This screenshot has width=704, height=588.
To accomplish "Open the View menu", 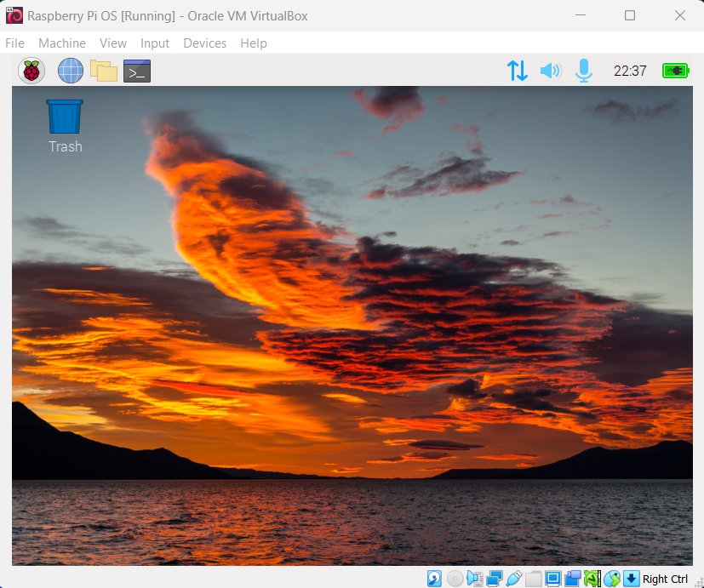I will pyautogui.click(x=112, y=43).
